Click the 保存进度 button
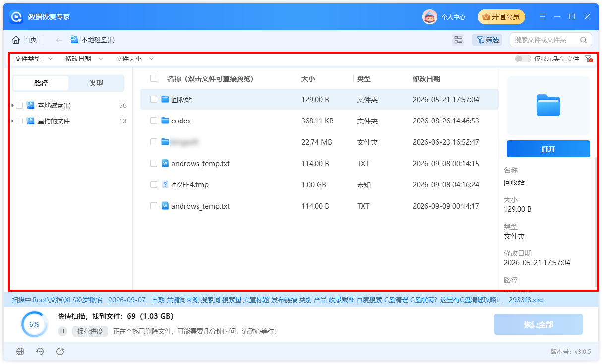 tap(90, 331)
